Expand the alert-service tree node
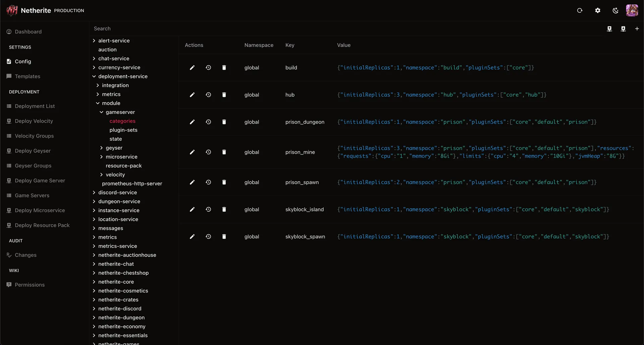The width and height of the screenshot is (644, 345). tap(94, 41)
